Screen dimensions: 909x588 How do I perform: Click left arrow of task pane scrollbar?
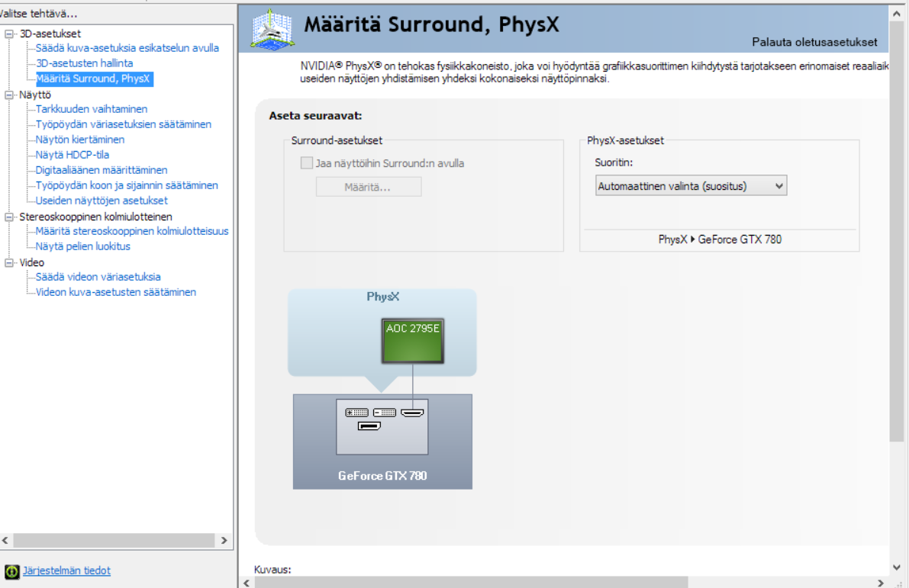coord(5,541)
